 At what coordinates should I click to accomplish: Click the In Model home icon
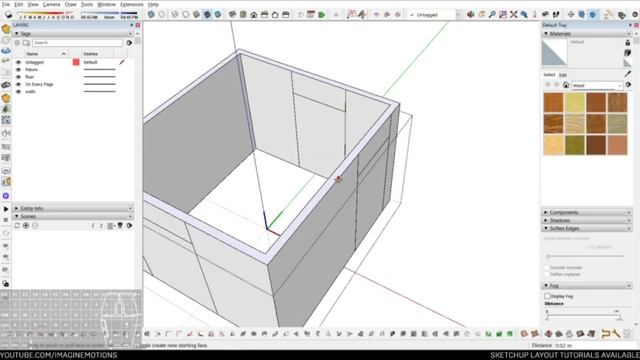[x=566, y=85]
